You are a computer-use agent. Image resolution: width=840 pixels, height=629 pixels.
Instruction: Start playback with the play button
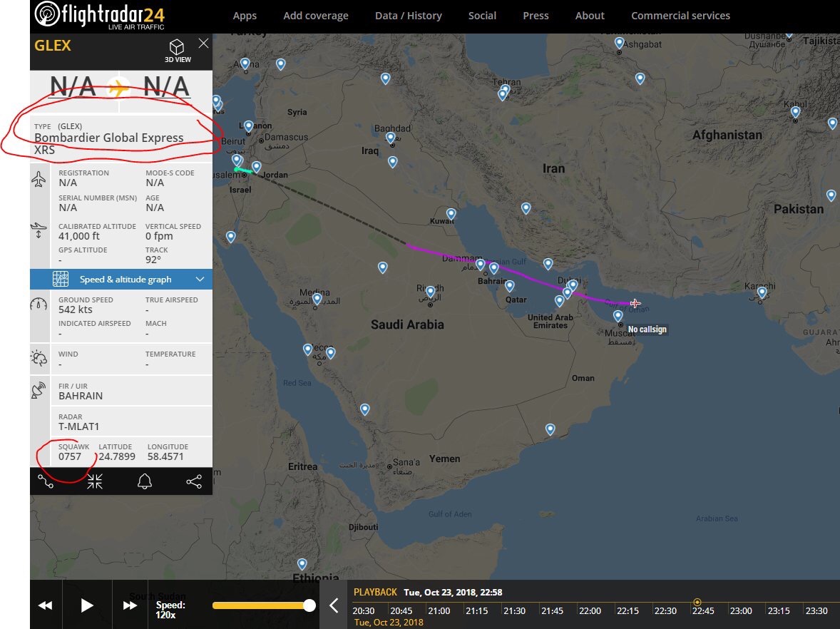click(87, 605)
